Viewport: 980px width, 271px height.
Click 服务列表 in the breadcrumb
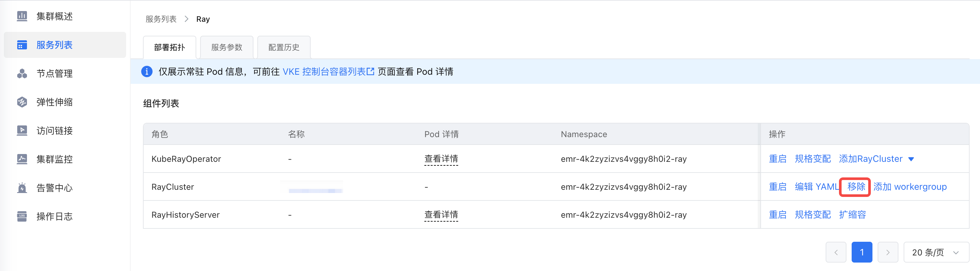coord(161,19)
